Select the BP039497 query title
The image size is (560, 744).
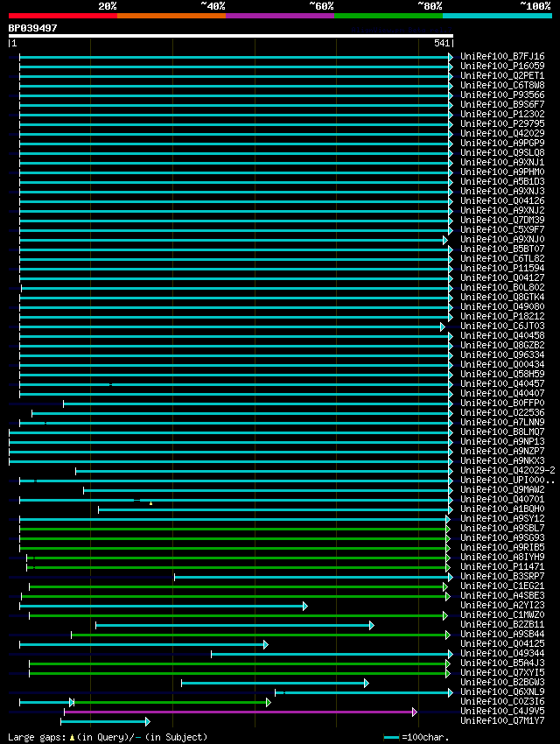coord(32,28)
